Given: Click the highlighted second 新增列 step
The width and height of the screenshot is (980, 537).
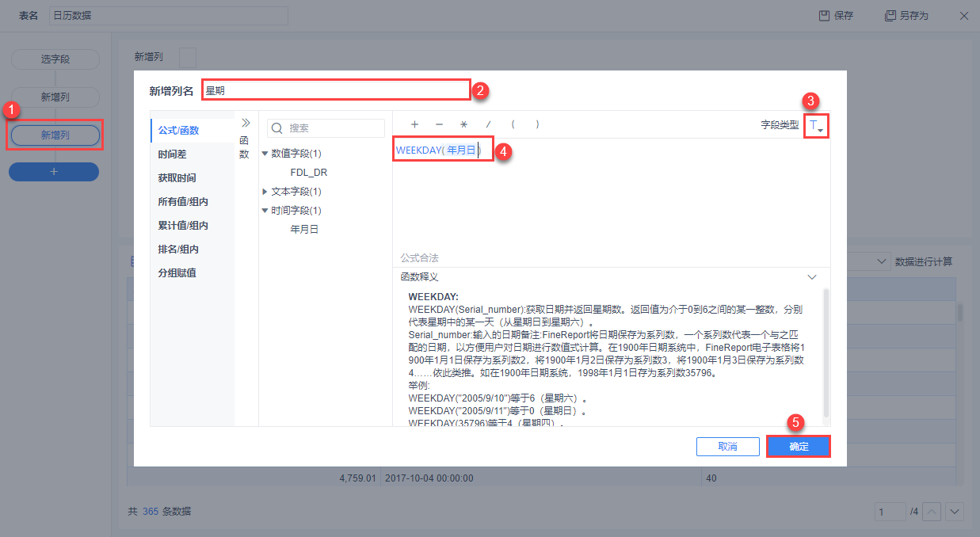Looking at the screenshot, I should [x=55, y=135].
